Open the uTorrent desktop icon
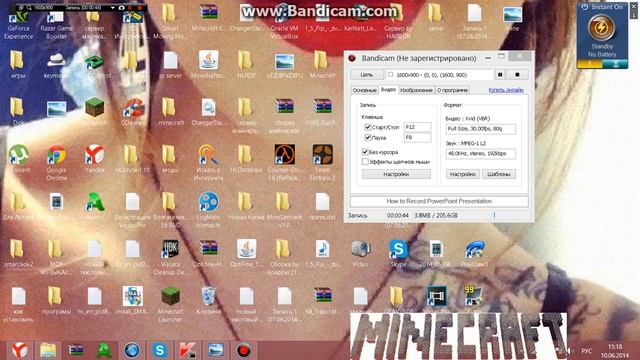640x360 pixels. (x=18, y=158)
